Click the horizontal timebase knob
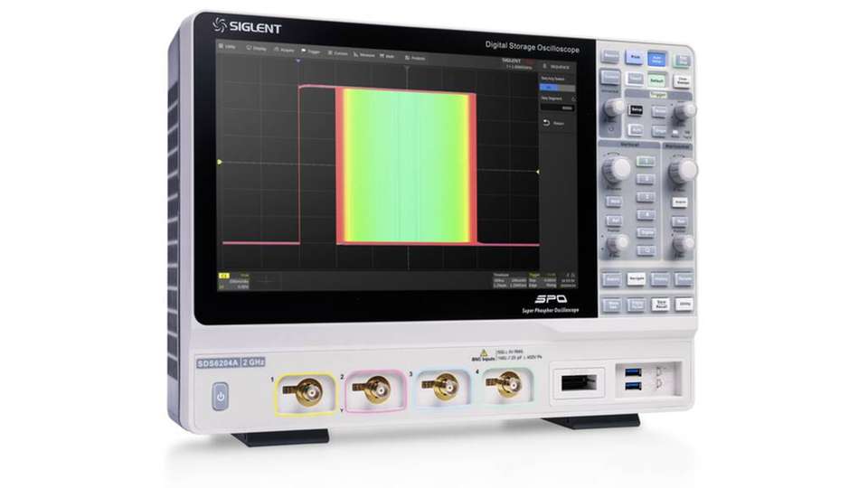This screenshot has width=868, height=488. 683,171
